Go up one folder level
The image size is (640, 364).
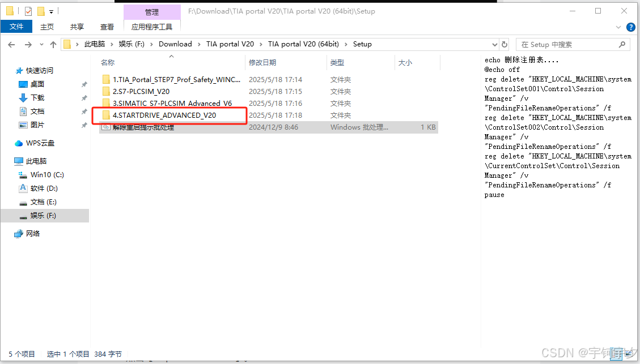coord(53,44)
